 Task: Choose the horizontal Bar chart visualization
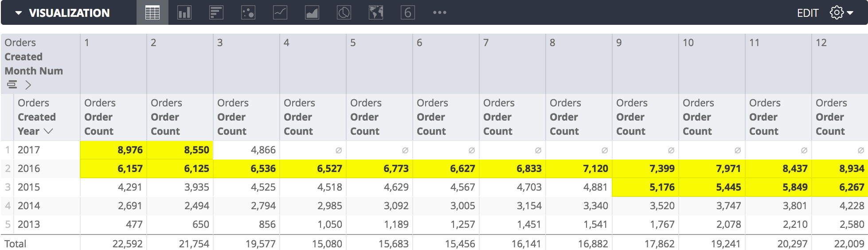coord(216,12)
